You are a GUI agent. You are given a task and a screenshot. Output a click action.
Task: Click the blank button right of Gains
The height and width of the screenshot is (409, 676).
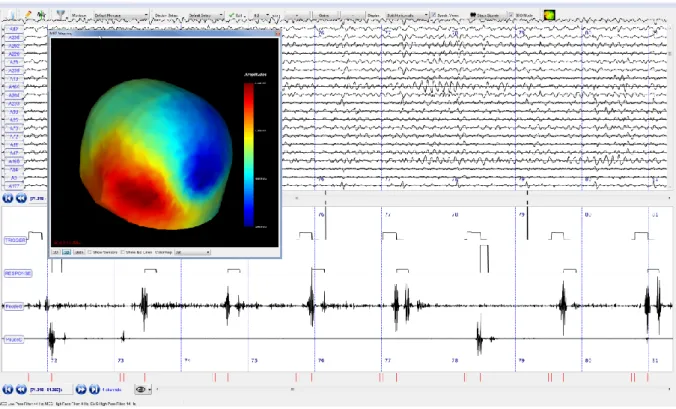pyautogui.click(x=352, y=16)
